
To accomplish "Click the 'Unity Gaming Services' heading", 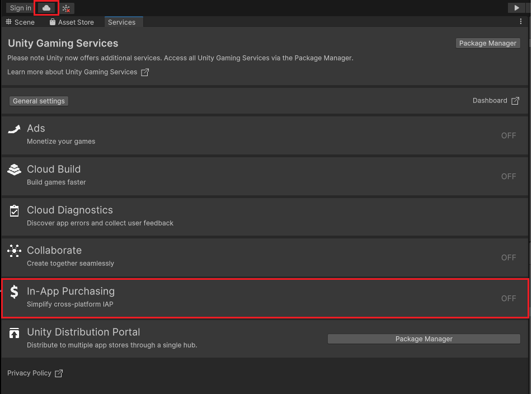I will 63,43.
